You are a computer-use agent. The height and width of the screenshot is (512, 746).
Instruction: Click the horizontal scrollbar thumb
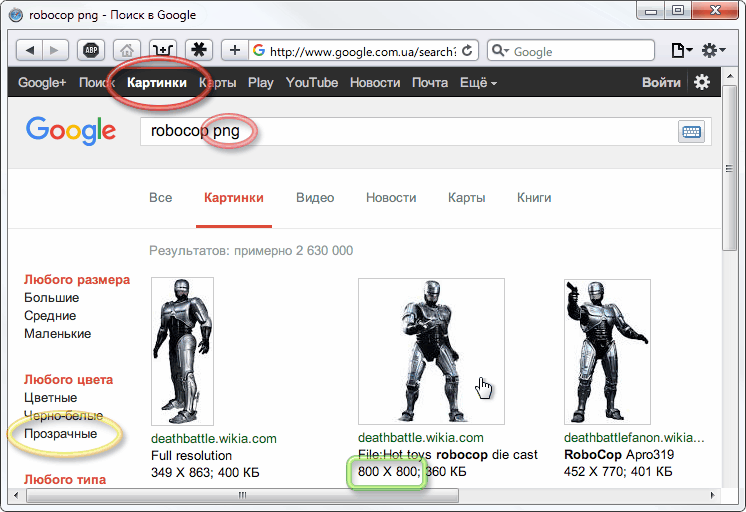(242, 495)
